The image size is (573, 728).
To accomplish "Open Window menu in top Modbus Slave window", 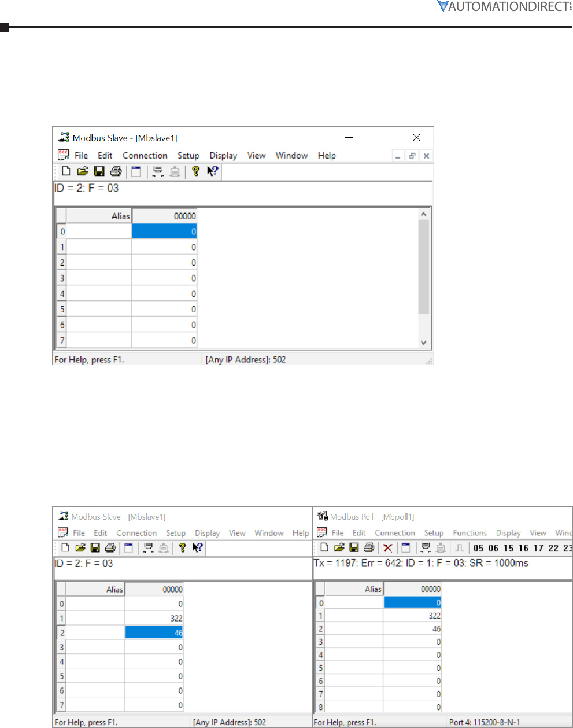I will pyautogui.click(x=292, y=155).
